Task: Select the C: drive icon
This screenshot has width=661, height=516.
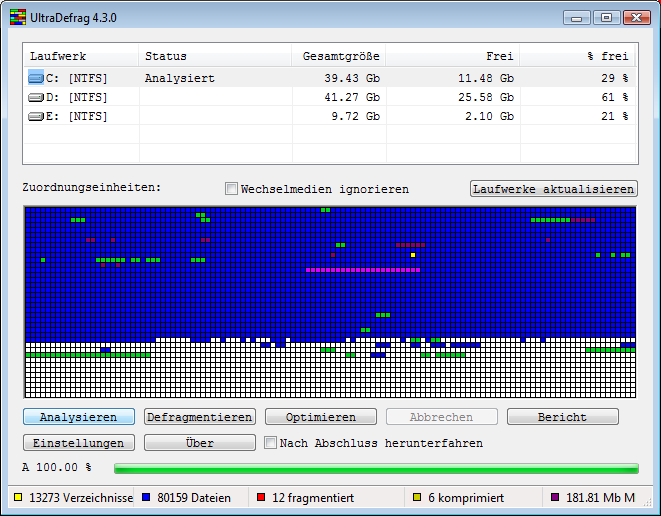Action: pos(36,78)
